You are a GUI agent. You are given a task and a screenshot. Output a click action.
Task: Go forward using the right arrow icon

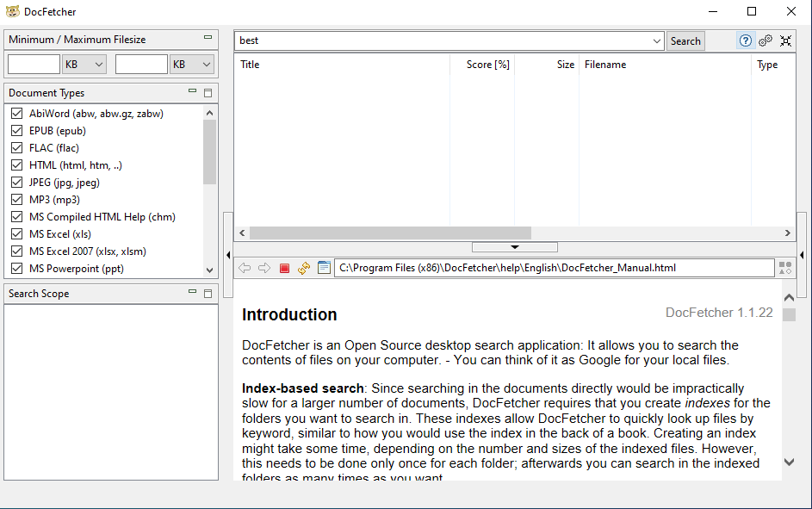[264, 268]
